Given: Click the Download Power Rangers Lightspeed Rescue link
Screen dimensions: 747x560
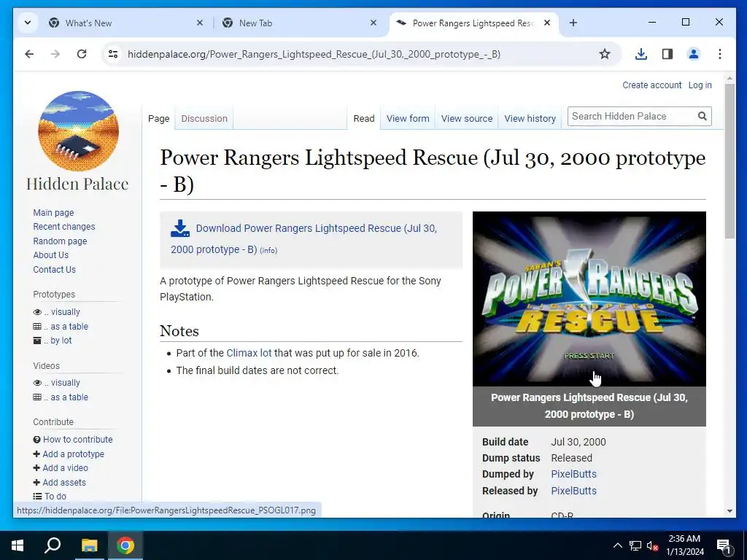Looking at the screenshot, I should pyautogui.click(x=304, y=238).
